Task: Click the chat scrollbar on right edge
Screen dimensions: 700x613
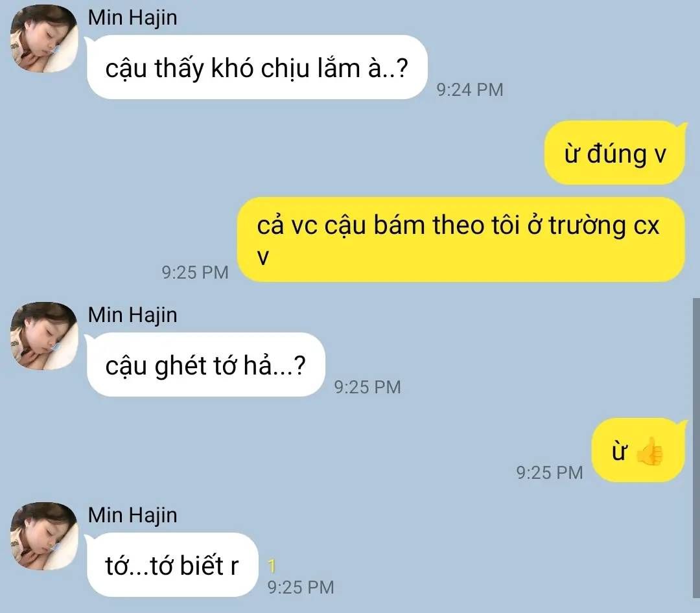Action: pos(696,448)
